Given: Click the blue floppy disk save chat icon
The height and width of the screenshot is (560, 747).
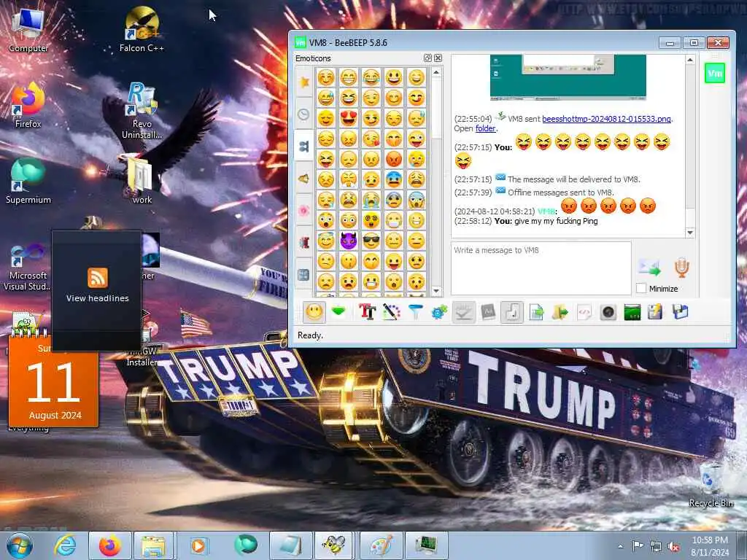Looking at the screenshot, I should (680, 312).
